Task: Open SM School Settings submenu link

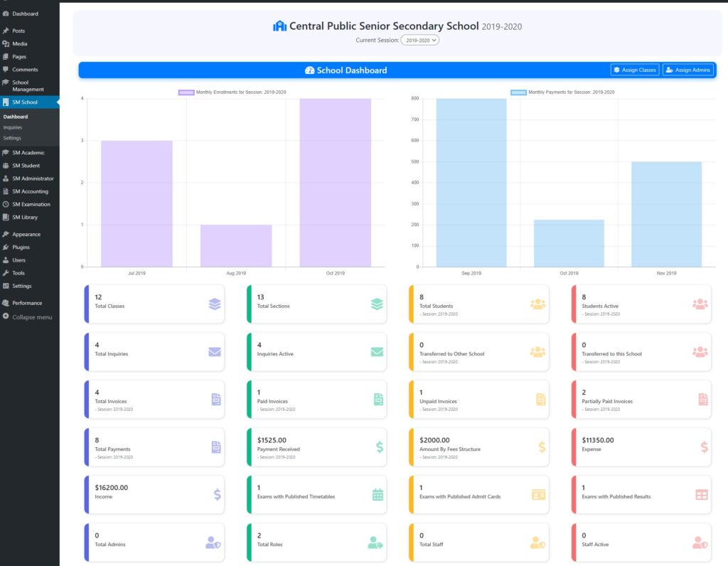Action: tap(12, 138)
